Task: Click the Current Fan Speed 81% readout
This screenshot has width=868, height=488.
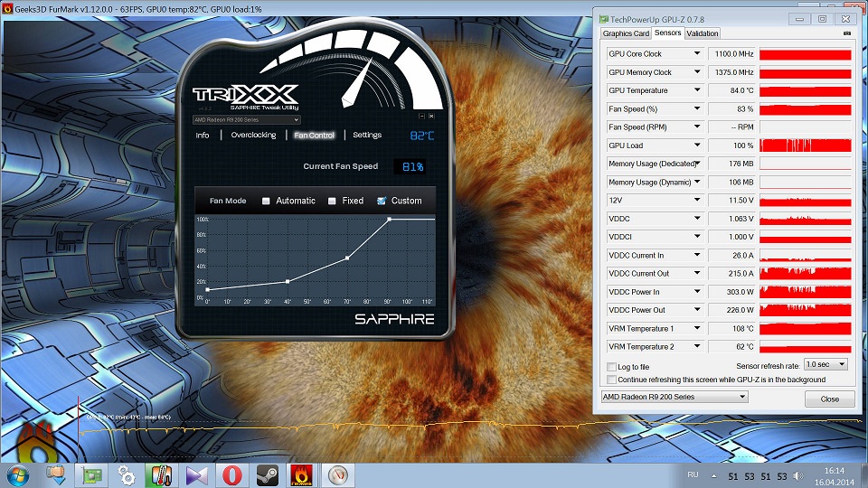Action: coord(410,166)
